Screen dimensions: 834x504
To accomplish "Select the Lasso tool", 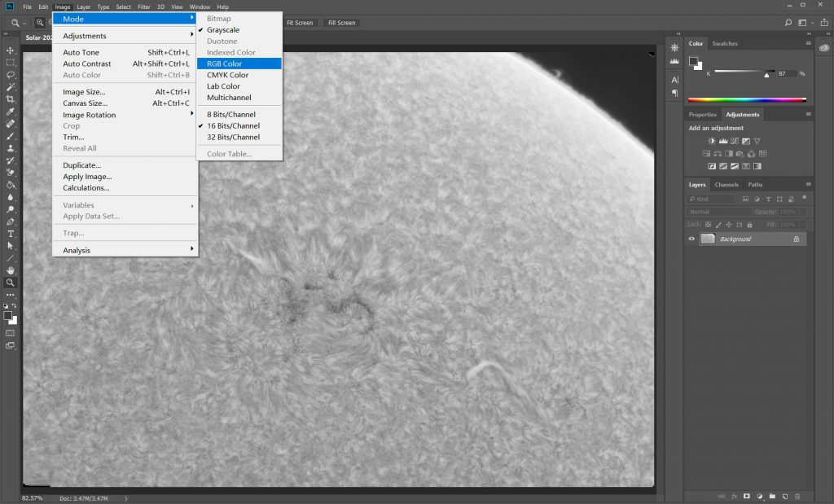I will click(x=11, y=75).
